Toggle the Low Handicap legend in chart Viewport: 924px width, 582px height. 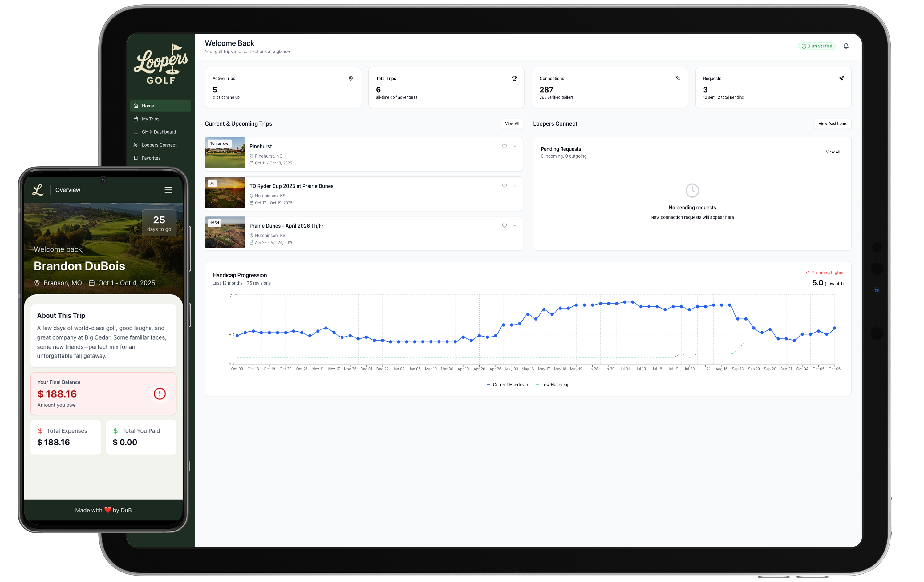[553, 384]
